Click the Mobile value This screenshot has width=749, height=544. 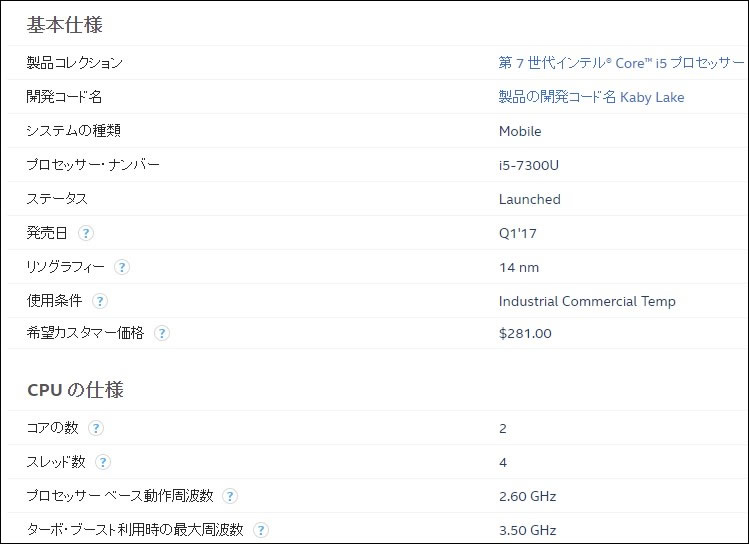tap(520, 131)
